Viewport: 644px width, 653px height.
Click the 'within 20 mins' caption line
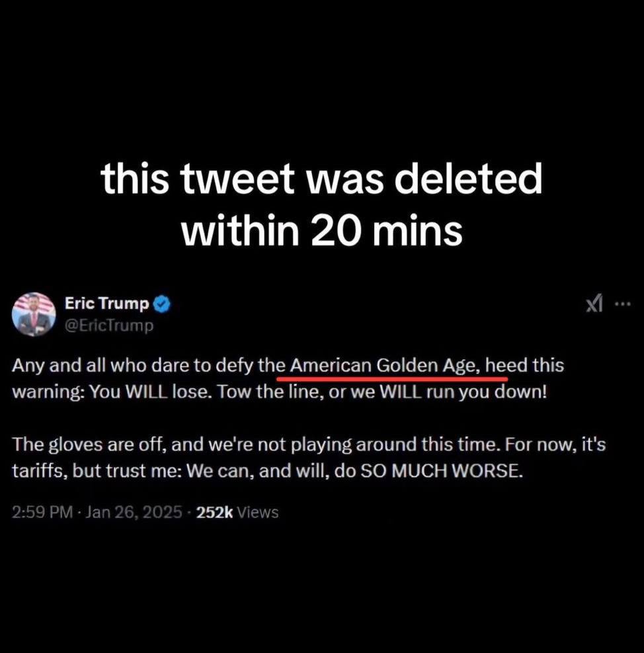[x=321, y=230]
